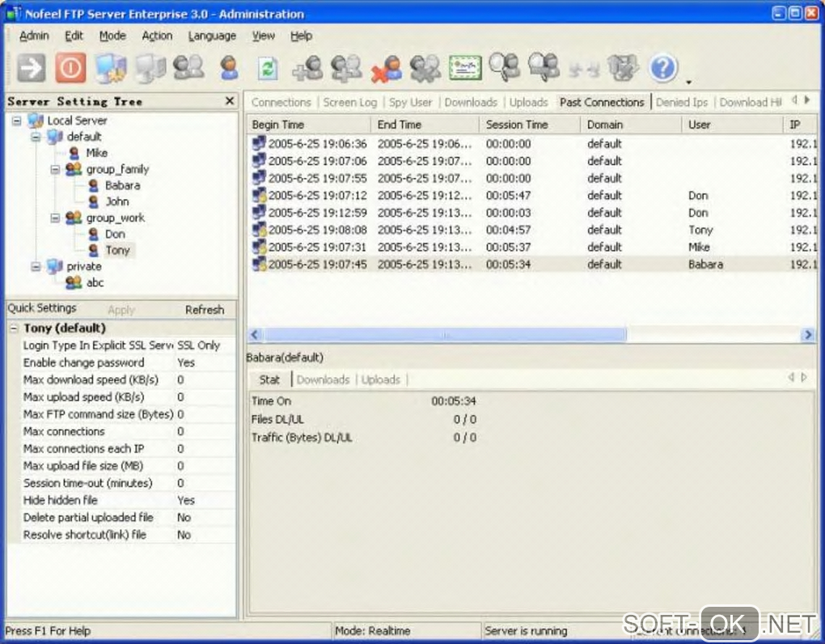
Task: Open the Help menu
Action: tap(301, 36)
